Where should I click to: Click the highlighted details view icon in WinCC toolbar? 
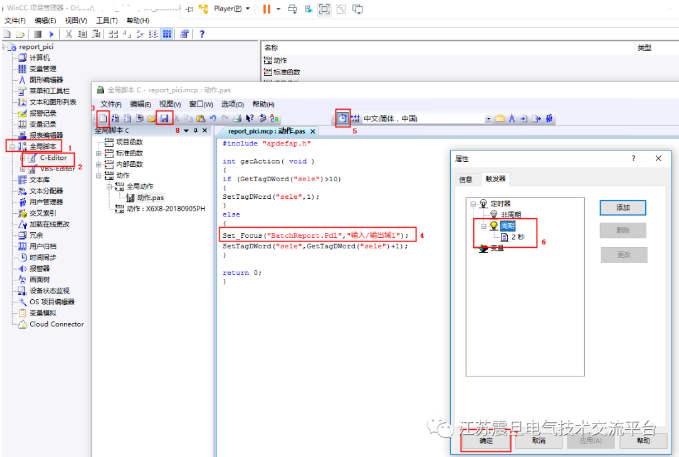pyautogui.click(x=167, y=34)
